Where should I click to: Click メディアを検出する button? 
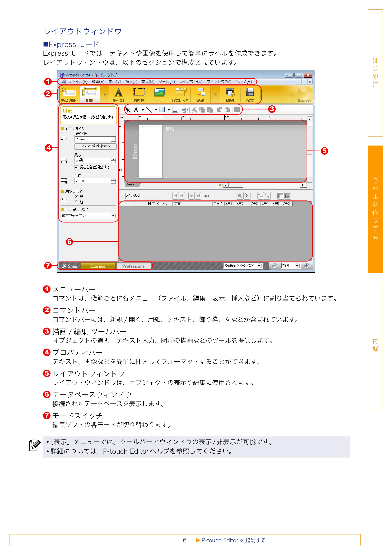click(95, 146)
